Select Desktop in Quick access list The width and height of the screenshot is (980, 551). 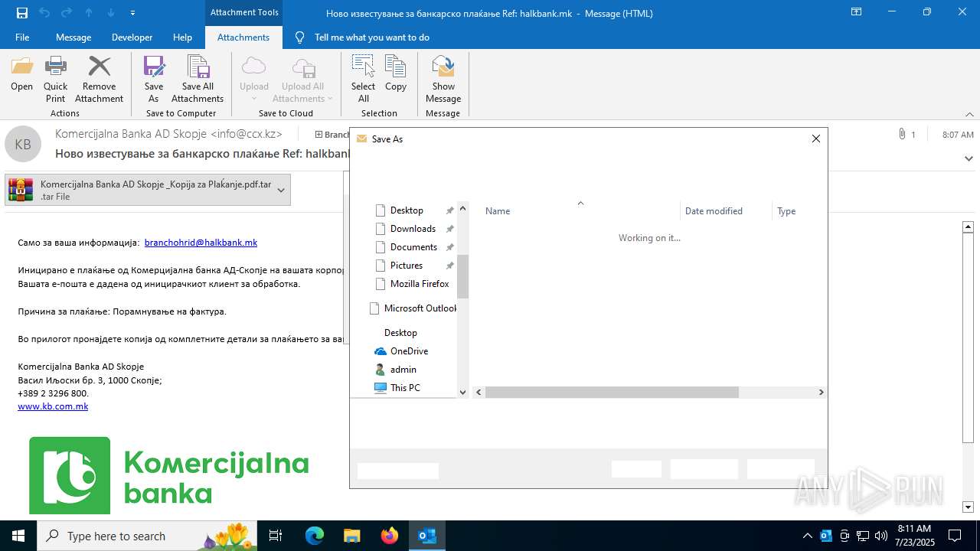407,210
